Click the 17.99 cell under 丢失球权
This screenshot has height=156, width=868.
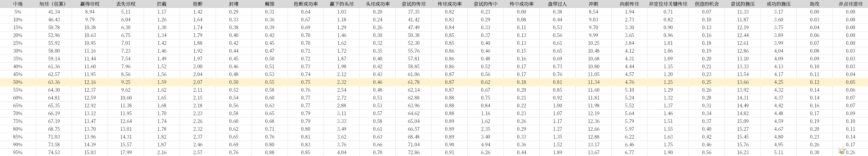[x=126, y=152]
